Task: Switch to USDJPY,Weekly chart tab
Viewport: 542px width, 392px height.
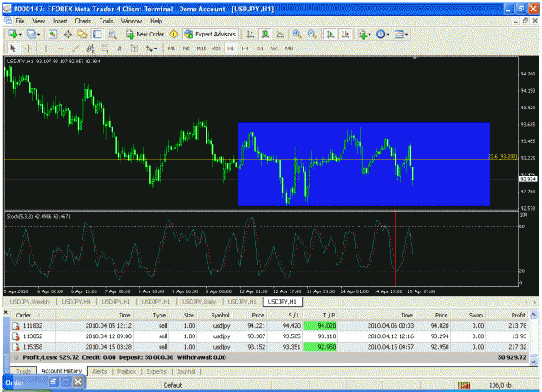Action: pyautogui.click(x=29, y=302)
